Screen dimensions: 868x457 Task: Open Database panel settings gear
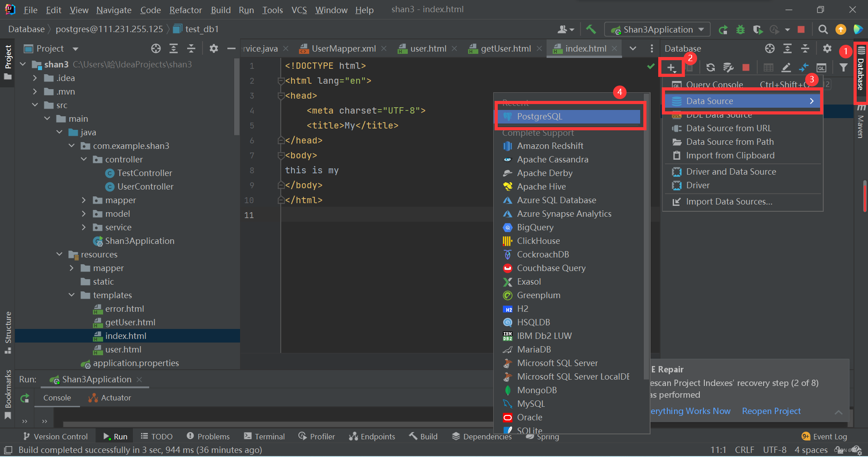(827, 48)
